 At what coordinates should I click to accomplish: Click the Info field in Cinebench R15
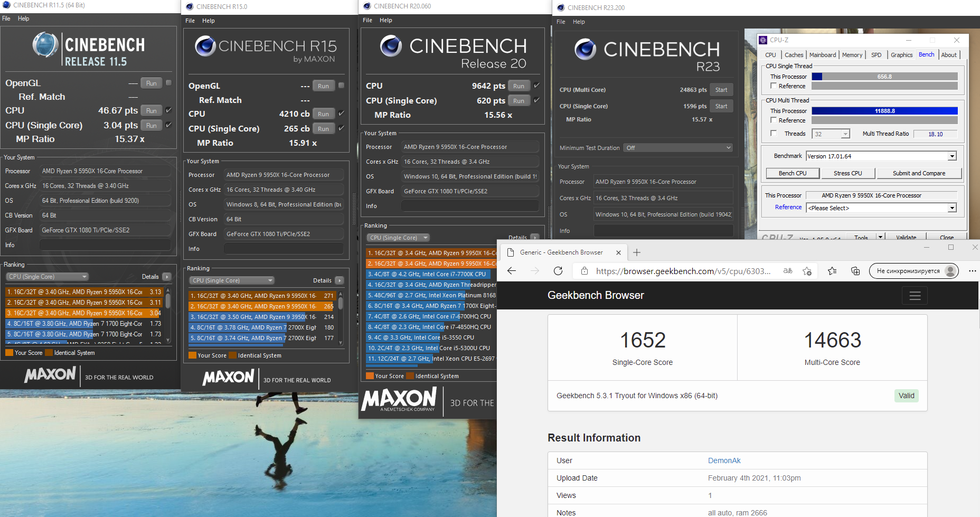coord(284,249)
